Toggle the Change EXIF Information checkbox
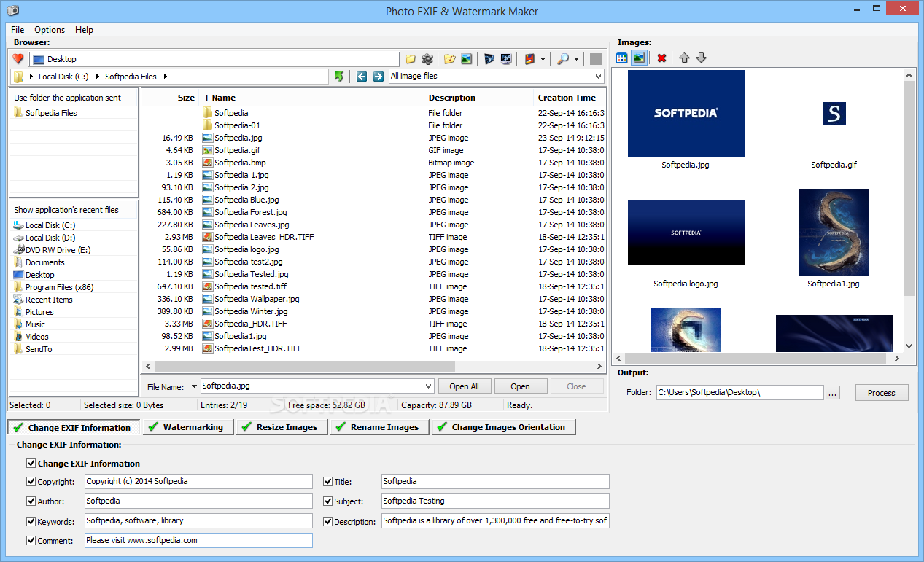 point(31,463)
